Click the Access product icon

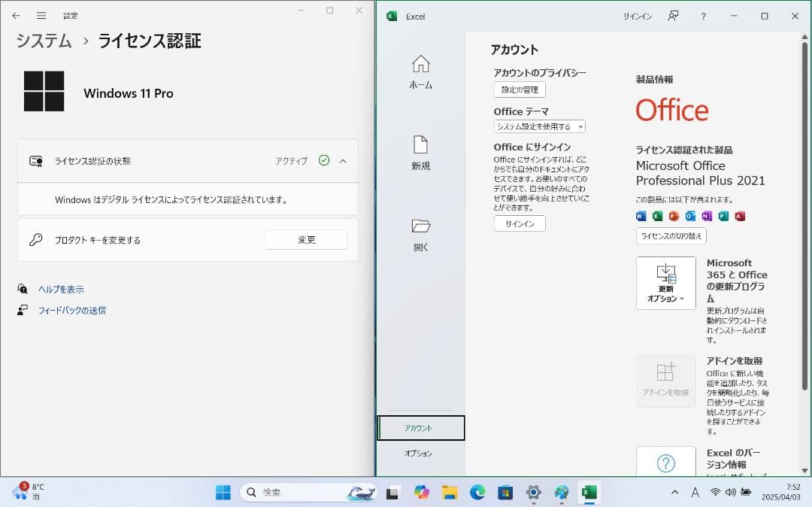coord(740,216)
